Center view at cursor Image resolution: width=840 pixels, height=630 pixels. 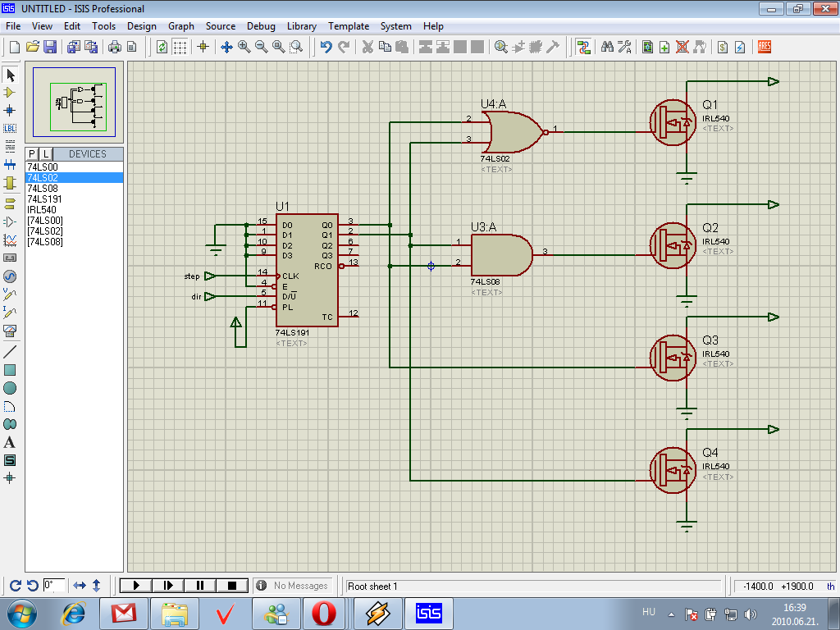tap(226, 47)
